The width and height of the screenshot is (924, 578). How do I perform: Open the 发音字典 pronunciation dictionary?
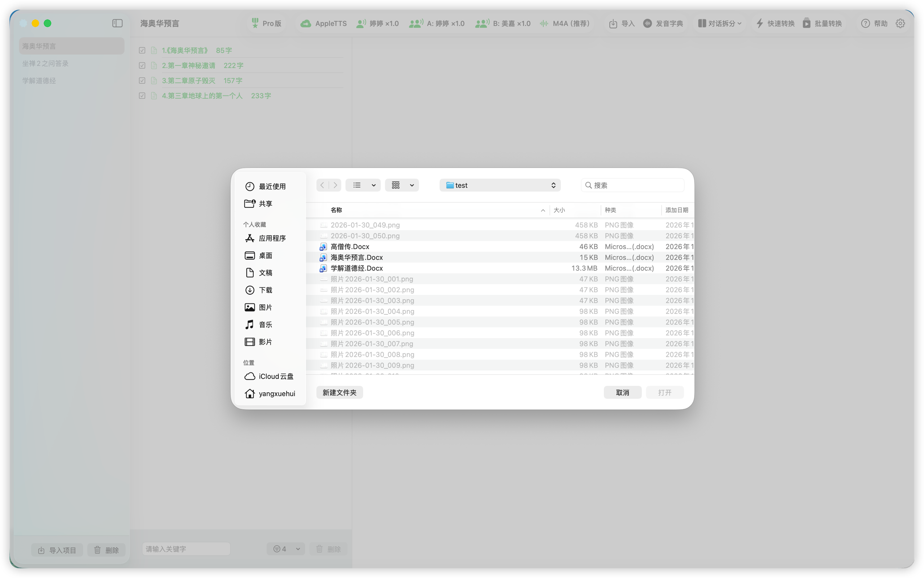click(x=663, y=23)
